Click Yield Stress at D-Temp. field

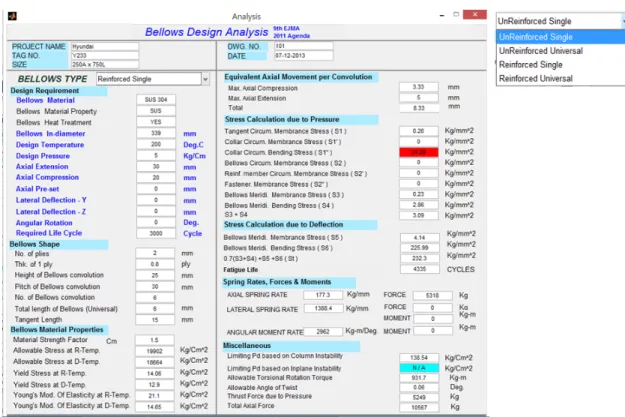coord(155,385)
